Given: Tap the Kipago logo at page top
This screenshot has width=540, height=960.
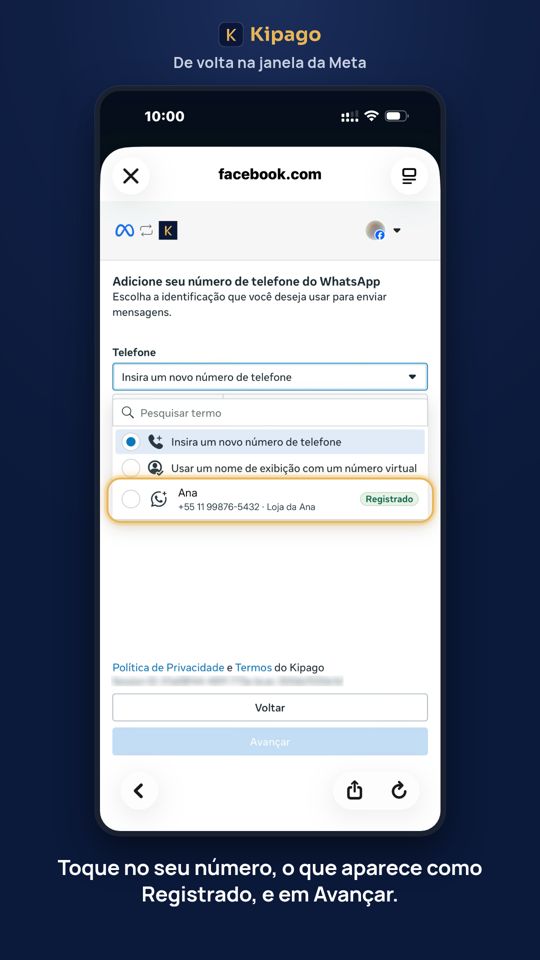Looking at the screenshot, I should coord(270,35).
